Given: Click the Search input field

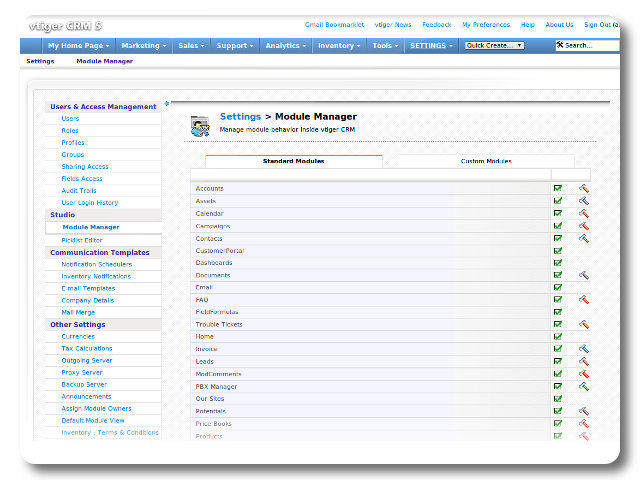Looking at the screenshot, I should tap(590, 45).
